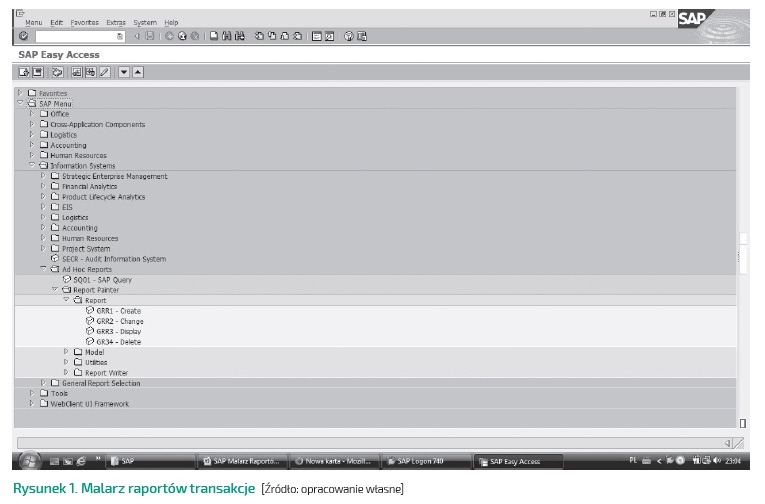Click the Customize local layout icon
This screenshot has height=504, width=765.
[x=362, y=36]
